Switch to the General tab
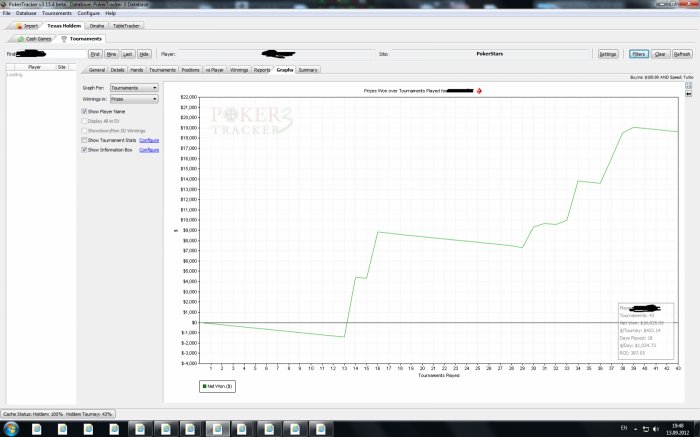Viewport: 700px width, 437px height. (96, 70)
